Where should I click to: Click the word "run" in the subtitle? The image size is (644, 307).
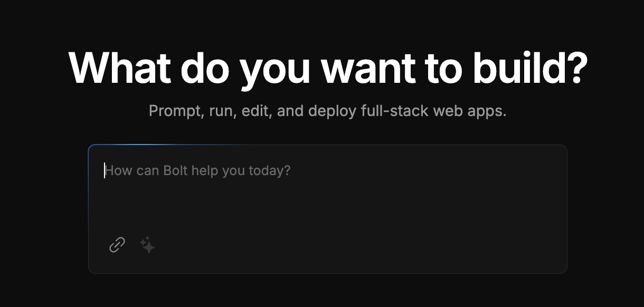click(221, 111)
